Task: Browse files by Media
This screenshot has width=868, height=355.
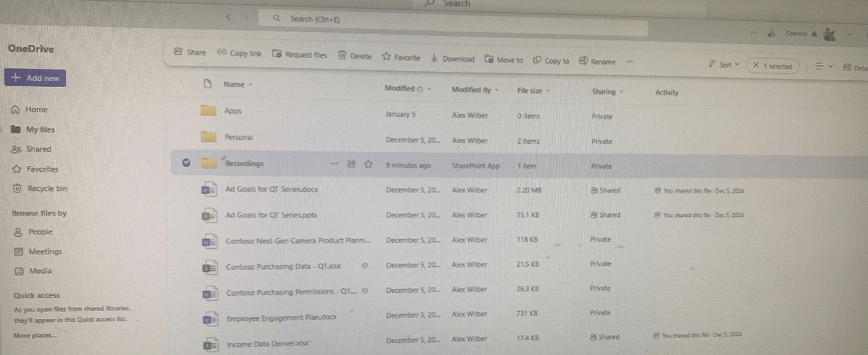Action: [33, 271]
